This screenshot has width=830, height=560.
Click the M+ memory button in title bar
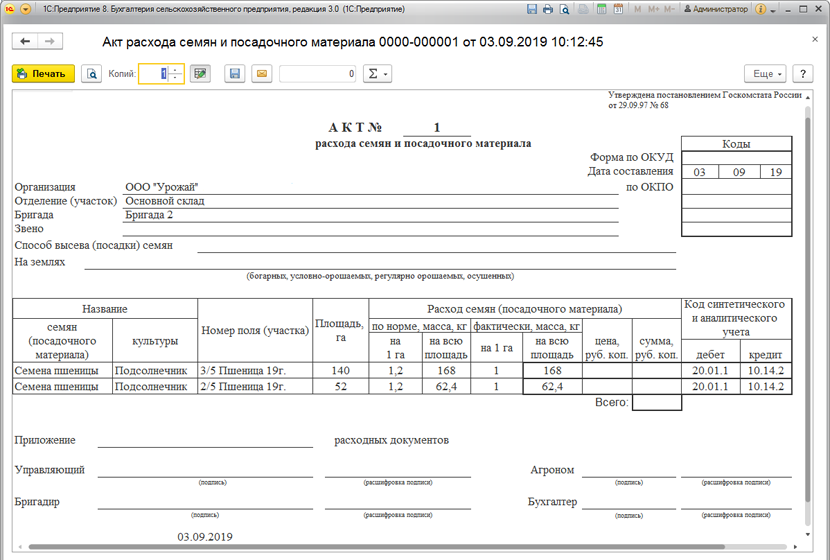tap(653, 9)
